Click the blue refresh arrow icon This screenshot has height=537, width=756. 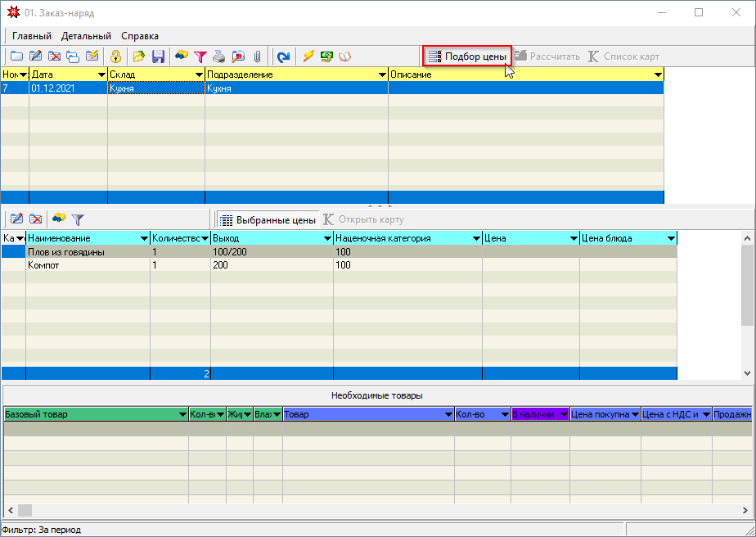(x=283, y=56)
